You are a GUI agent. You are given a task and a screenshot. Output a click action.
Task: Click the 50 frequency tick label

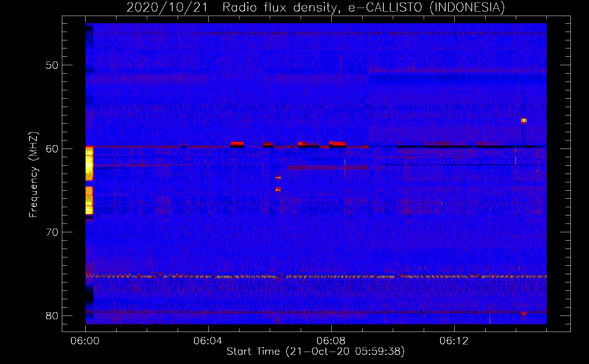click(52, 65)
